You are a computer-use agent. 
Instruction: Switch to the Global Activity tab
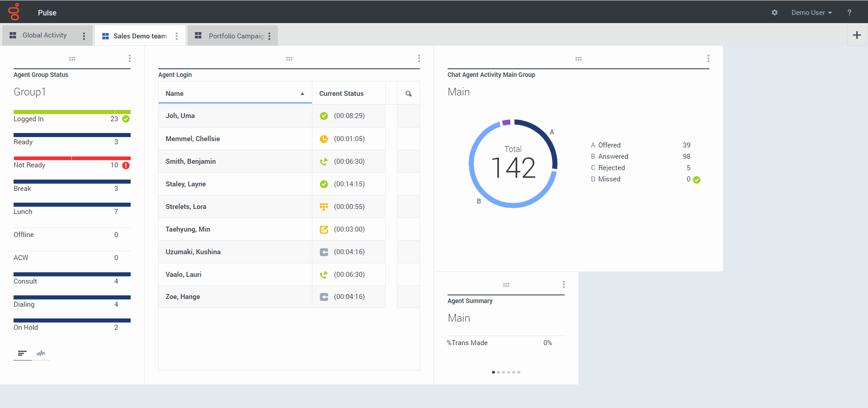pyautogui.click(x=44, y=35)
